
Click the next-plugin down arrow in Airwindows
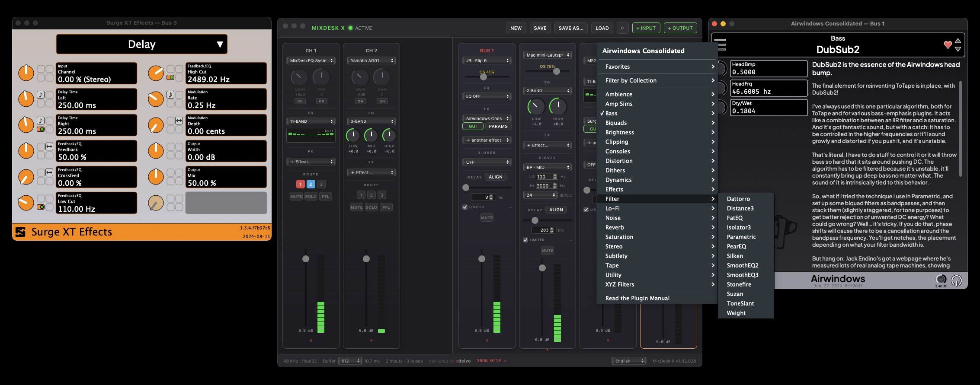pos(958,49)
